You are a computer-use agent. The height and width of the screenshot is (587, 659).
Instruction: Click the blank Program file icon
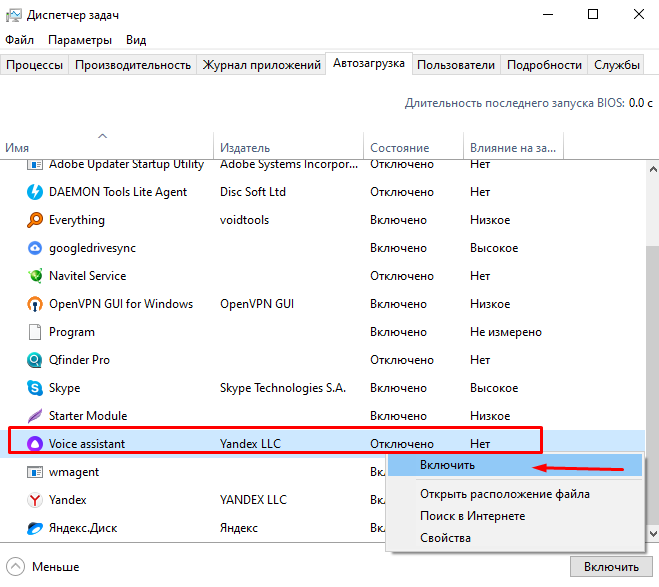click(x=34, y=332)
